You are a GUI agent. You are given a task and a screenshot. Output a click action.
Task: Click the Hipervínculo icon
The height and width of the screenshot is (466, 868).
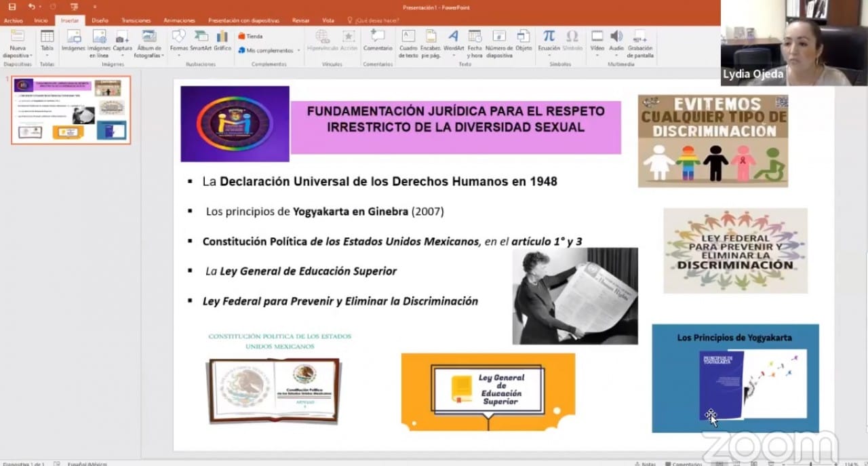click(x=323, y=41)
